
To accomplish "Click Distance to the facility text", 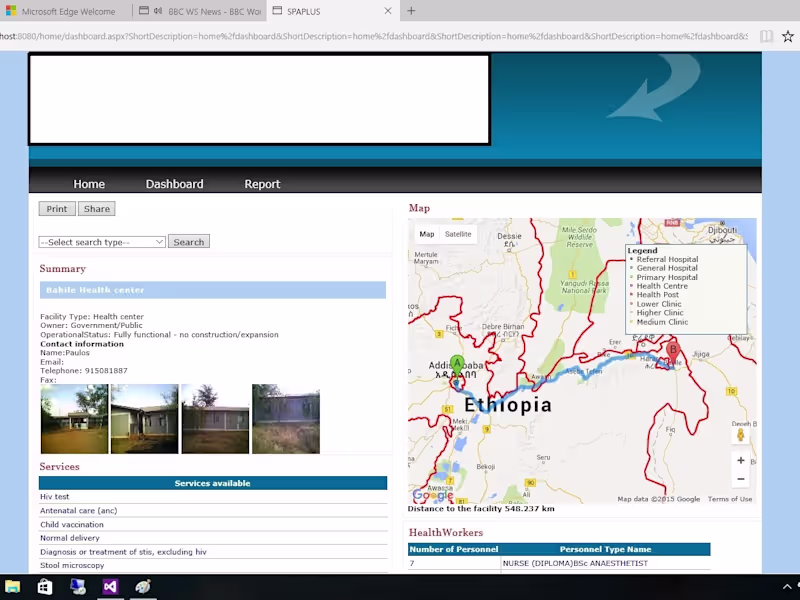I will [481, 509].
